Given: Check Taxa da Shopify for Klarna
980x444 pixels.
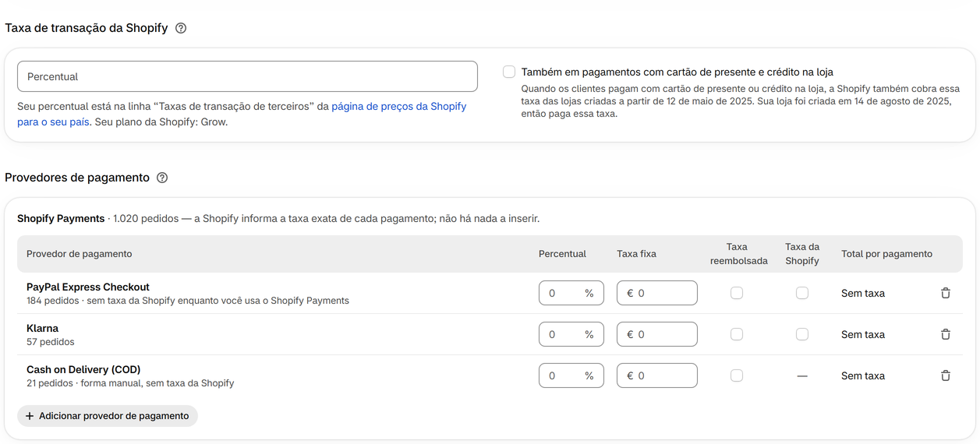Looking at the screenshot, I should pyautogui.click(x=802, y=334).
